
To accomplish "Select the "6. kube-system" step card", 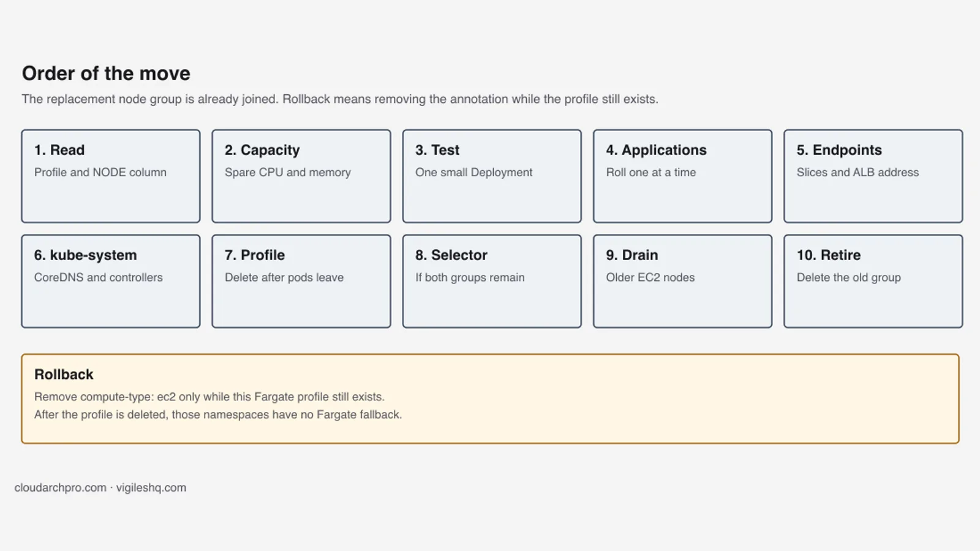I will tap(111, 282).
